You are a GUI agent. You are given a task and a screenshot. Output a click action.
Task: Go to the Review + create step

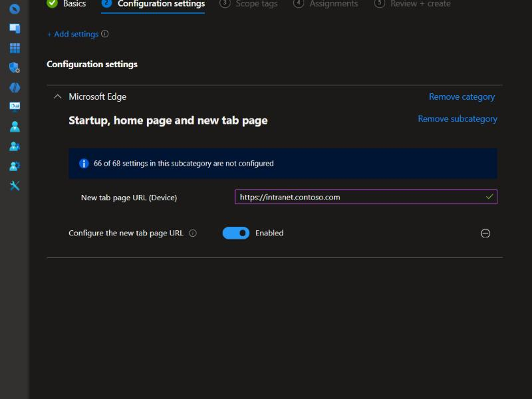[x=412, y=4]
